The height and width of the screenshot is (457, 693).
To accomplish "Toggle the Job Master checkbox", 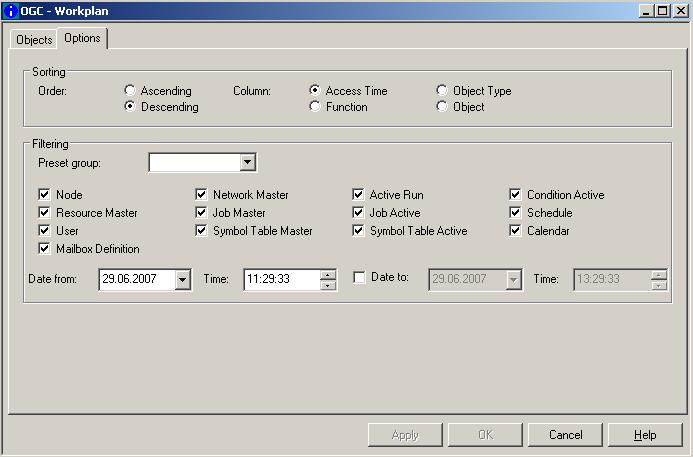I will (201, 213).
